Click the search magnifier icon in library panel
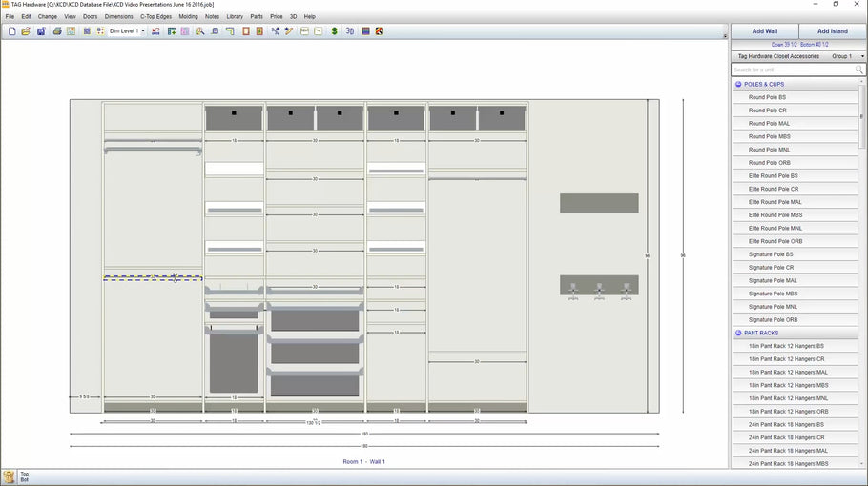Screen dimensions: 868x486 (858, 70)
